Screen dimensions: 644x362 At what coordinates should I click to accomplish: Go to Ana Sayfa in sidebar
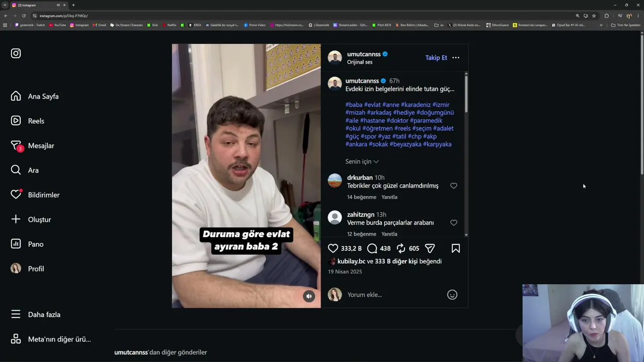coord(35,97)
